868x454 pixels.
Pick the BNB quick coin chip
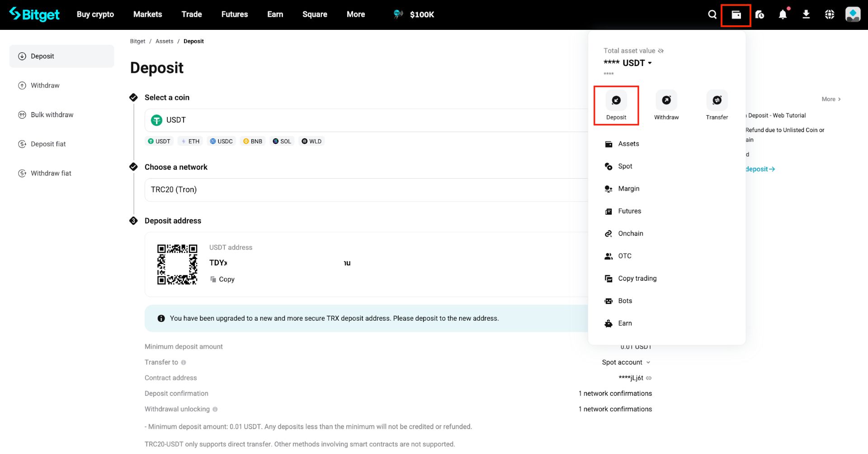tap(253, 141)
